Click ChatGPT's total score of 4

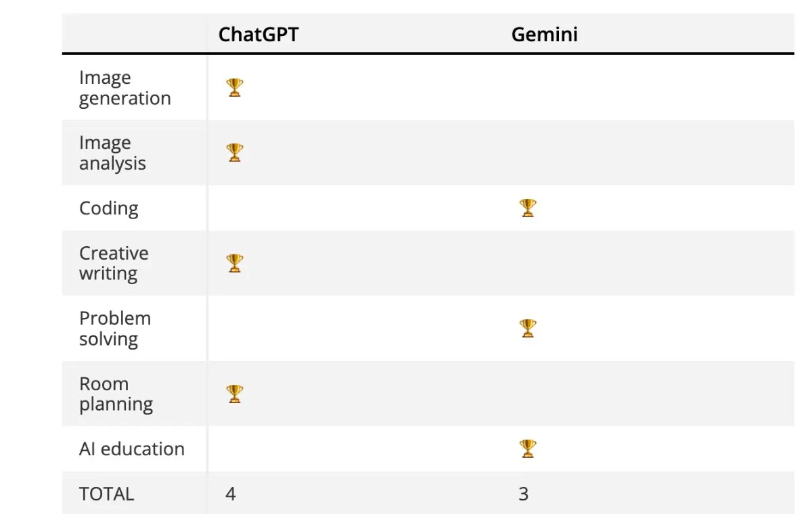(x=231, y=494)
